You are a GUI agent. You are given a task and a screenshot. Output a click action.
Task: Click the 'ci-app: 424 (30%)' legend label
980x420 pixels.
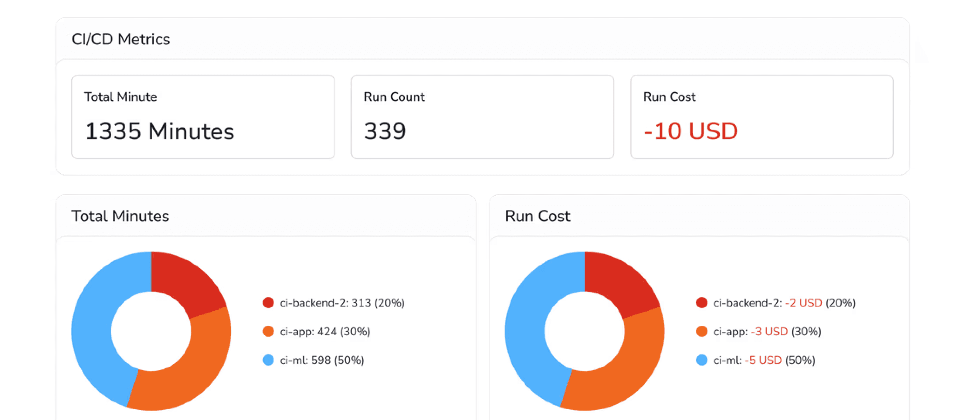point(325,331)
